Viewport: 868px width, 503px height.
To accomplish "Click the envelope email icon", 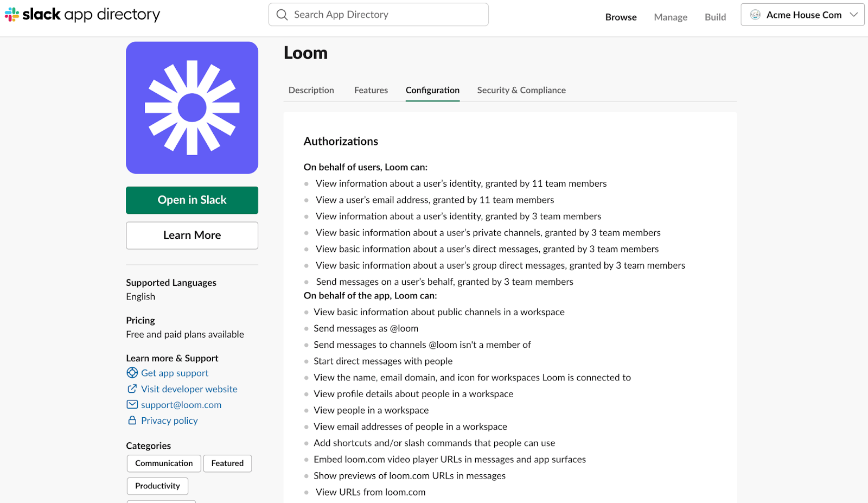I will [x=132, y=404].
